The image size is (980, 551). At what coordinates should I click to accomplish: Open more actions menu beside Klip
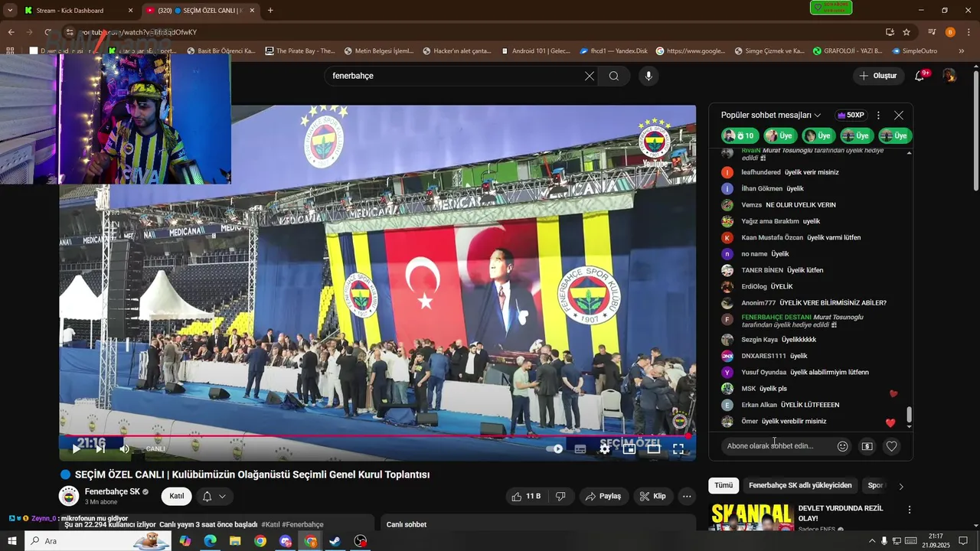687,496
